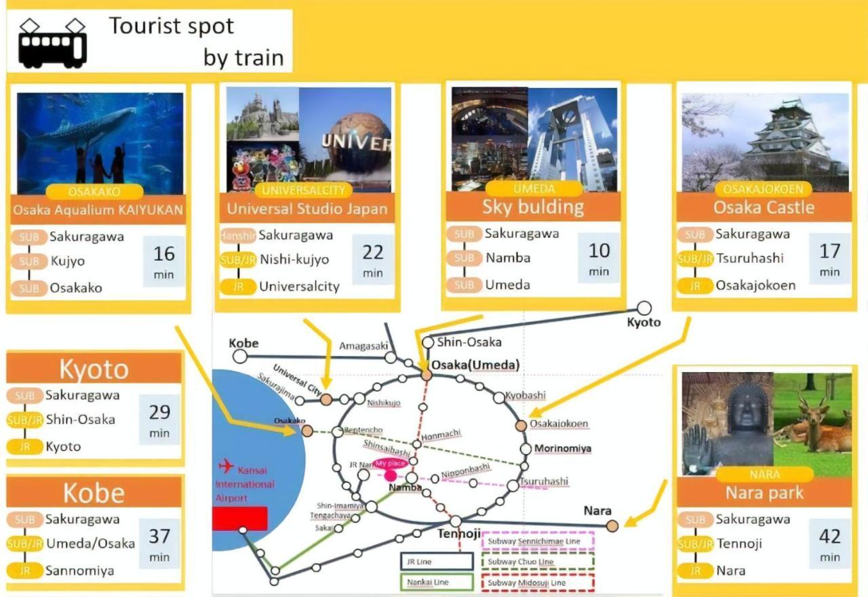Click the red airplane icon above Kansai Airport

(x=226, y=466)
